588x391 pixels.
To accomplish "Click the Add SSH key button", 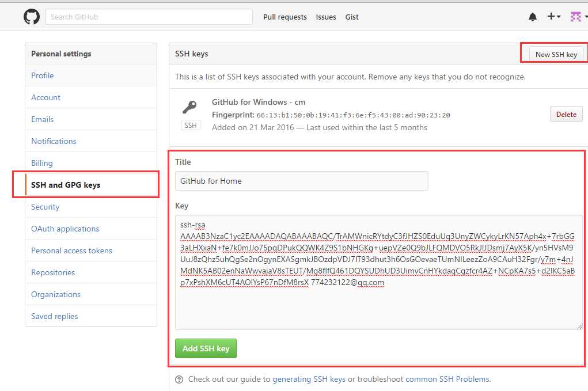I will [x=206, y=348].
